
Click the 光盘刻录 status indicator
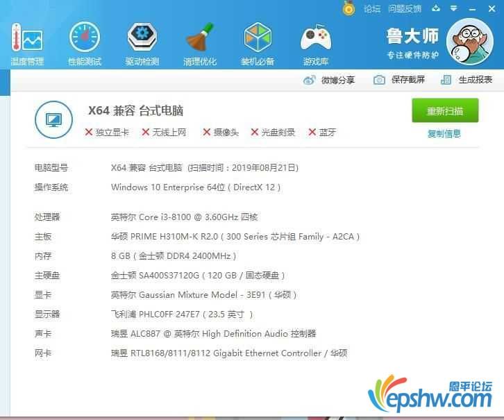click(x=273, y=132)
